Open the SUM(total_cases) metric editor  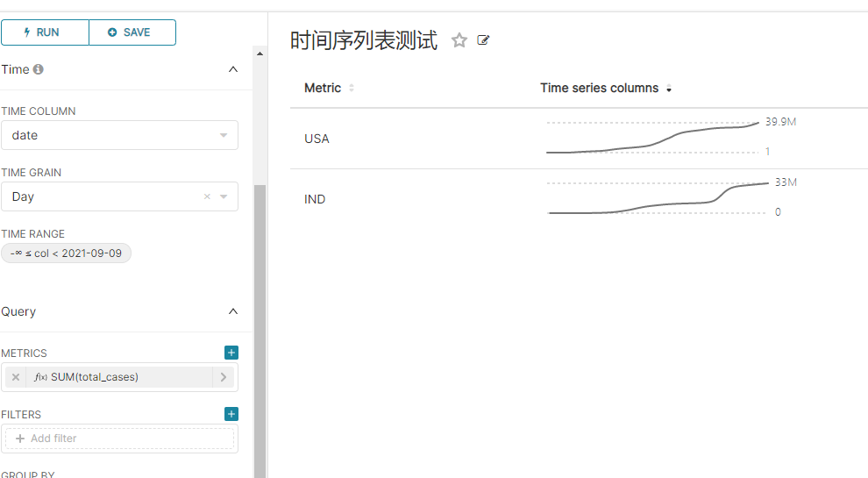pyautogui.click(x=118, y=377)
